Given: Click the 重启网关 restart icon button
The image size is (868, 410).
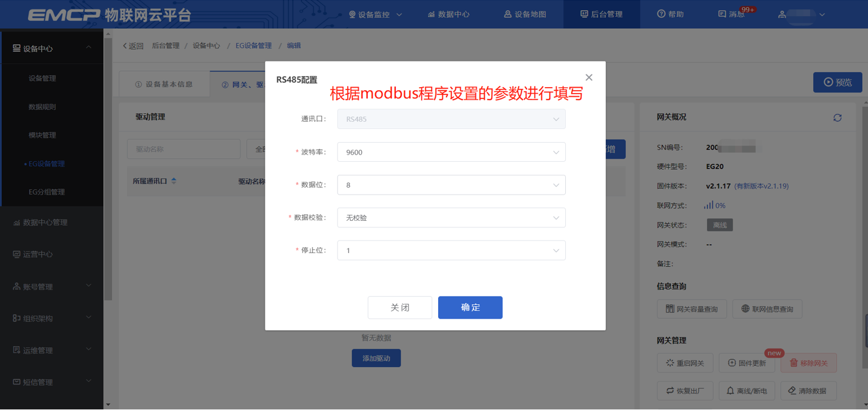Looking at the screenshot, I should [685, 363].
